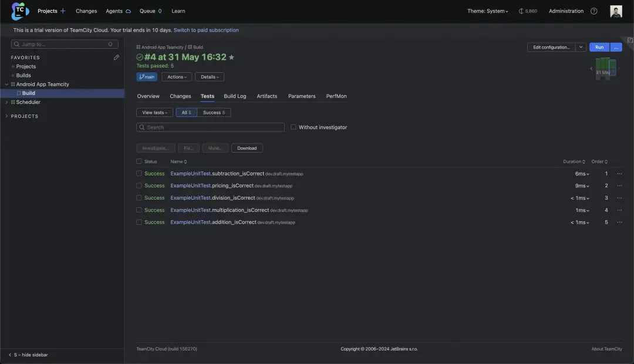Follow the Switch to paid subscription link
This screenshot has height=364, width=634.
coord(206,30)
